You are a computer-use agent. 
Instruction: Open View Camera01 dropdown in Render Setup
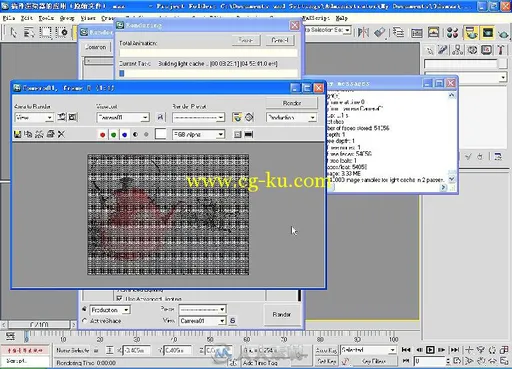(x=202, y=321)
